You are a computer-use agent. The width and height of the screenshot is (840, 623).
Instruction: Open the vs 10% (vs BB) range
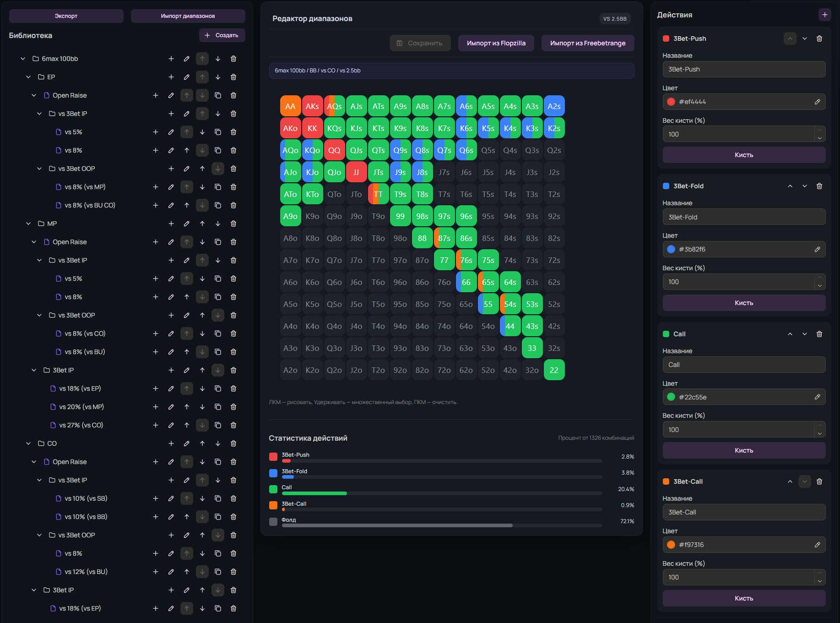(x=86, y=517)
